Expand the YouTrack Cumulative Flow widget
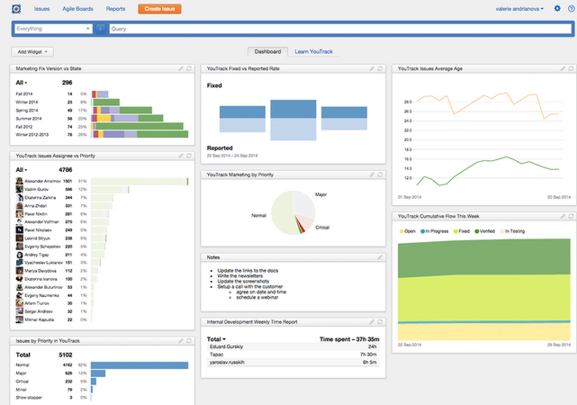The height and width of the screenshot is (405, 577). pos(571,216)
